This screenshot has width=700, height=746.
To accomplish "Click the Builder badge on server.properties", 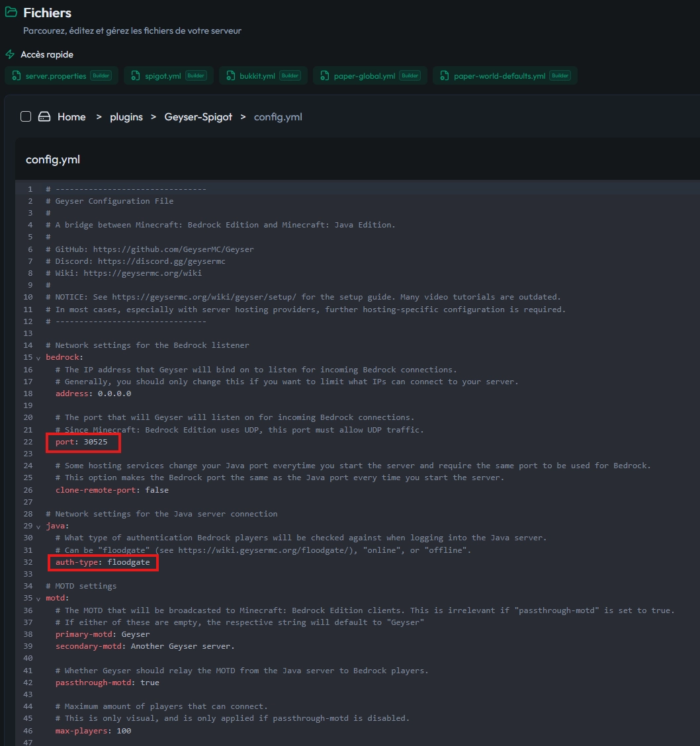I will coord(101,76).
